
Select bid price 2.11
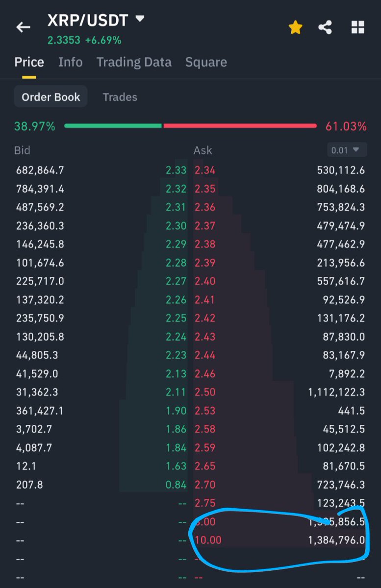[176, 392]
